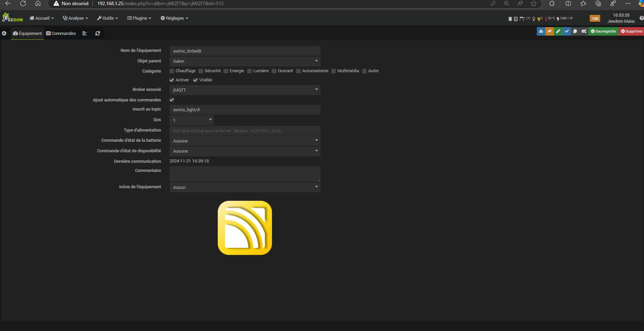The width and height of the screenshot is (644, 331).
Task: Toggle the Visible checkbox
Action: [x=195, y=80]
